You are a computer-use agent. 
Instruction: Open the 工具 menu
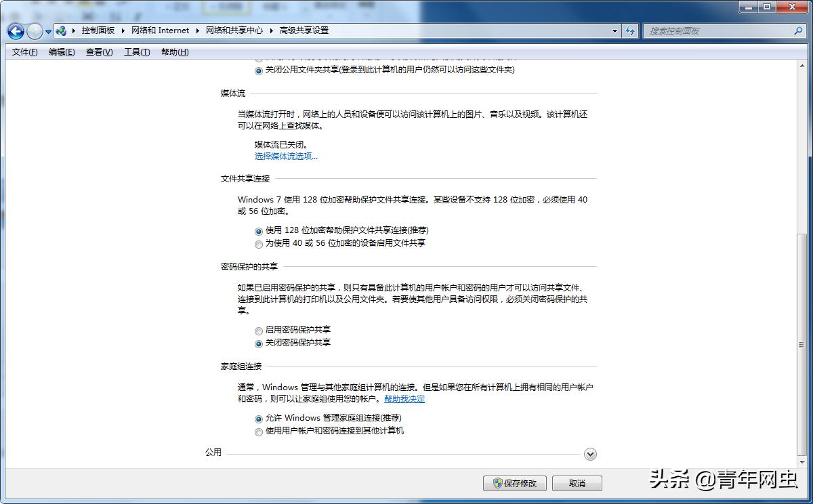tap(135, 51)
